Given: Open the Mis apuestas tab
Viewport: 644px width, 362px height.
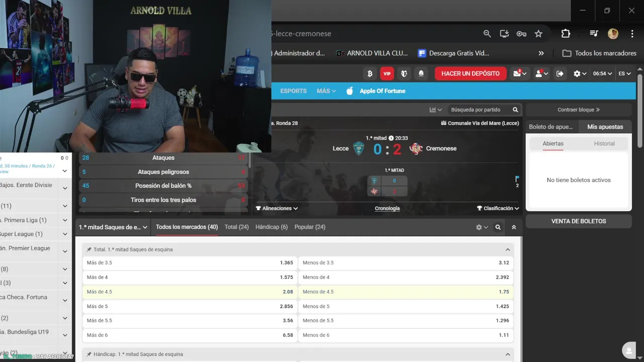Looking at the screenshot, I should [x=605, y=127].
